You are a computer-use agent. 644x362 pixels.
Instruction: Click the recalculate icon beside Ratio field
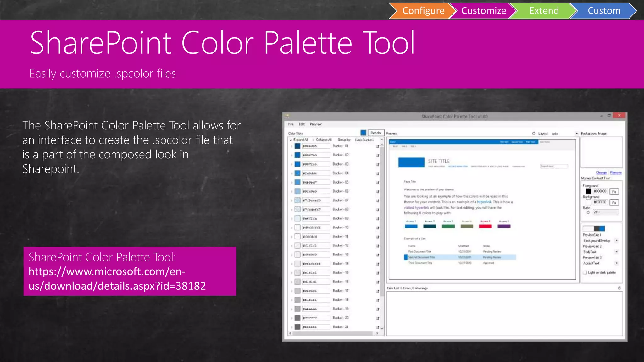pyautogui.click(x=588, y=212)
